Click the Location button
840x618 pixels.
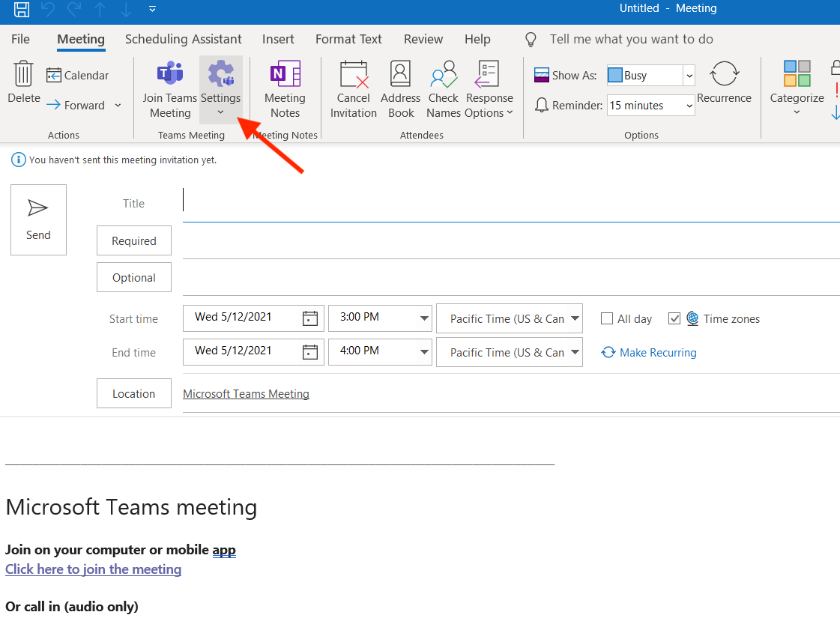coord(134,393)
